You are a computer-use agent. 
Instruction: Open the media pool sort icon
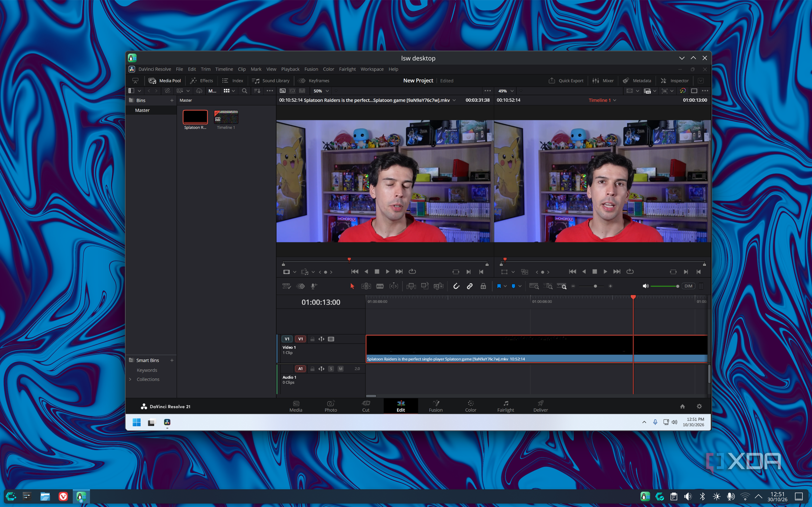257,91
